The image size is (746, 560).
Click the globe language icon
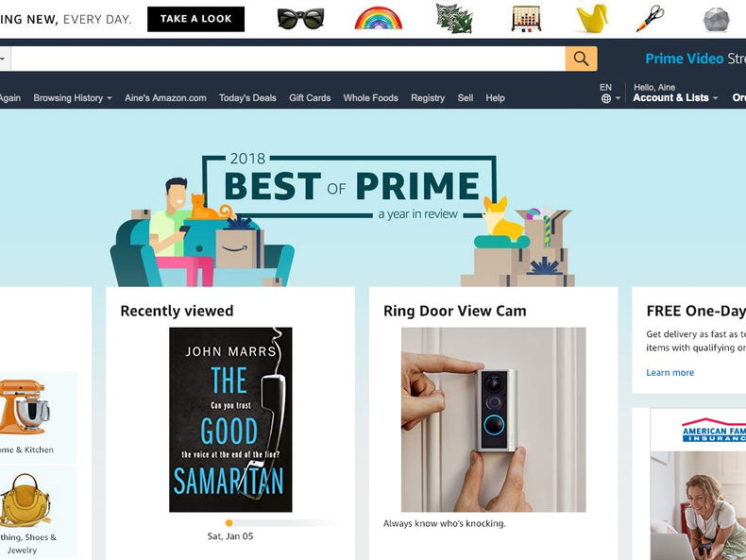pos(606,98)
